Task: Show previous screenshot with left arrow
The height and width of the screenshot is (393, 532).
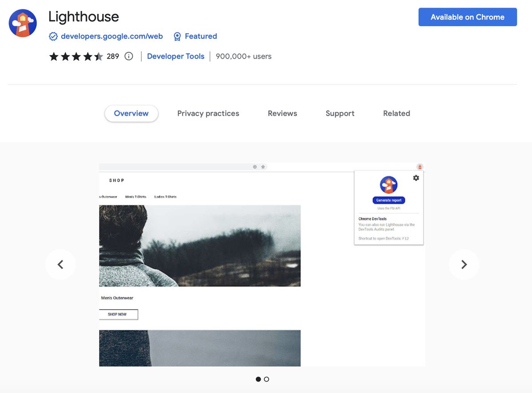Action: click(60, 264)
